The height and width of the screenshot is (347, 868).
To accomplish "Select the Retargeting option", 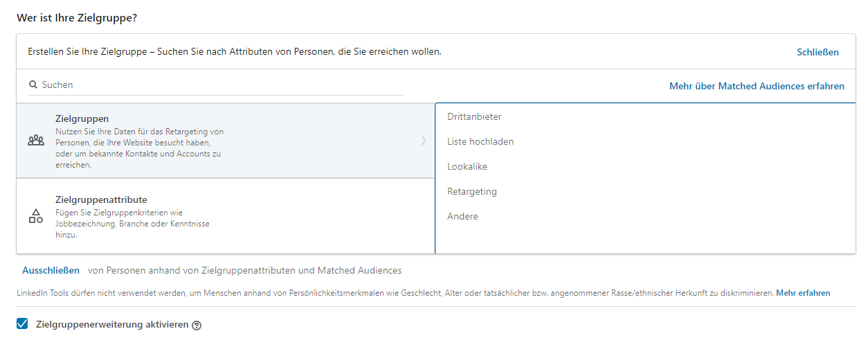I will coord(472,191).
